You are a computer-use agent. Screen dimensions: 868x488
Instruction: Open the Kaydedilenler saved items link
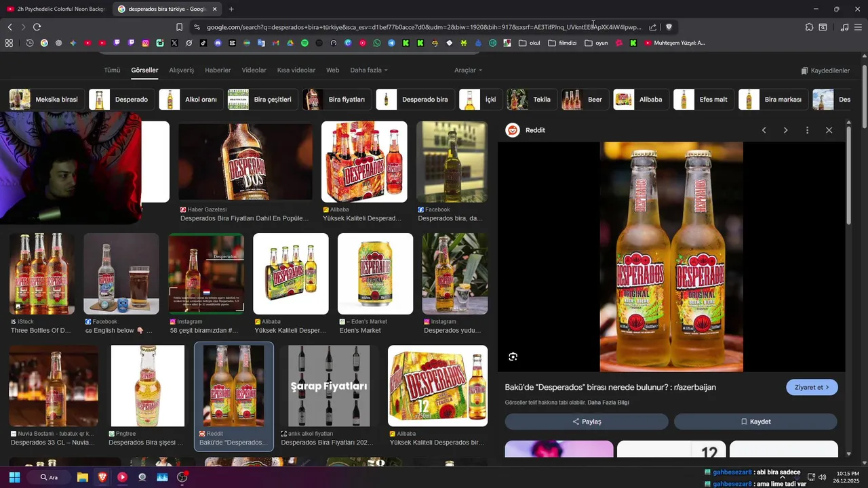(825, 70)
